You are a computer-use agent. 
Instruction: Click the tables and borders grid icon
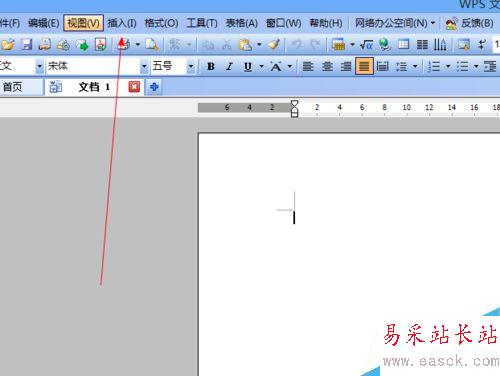pos(403,44)
